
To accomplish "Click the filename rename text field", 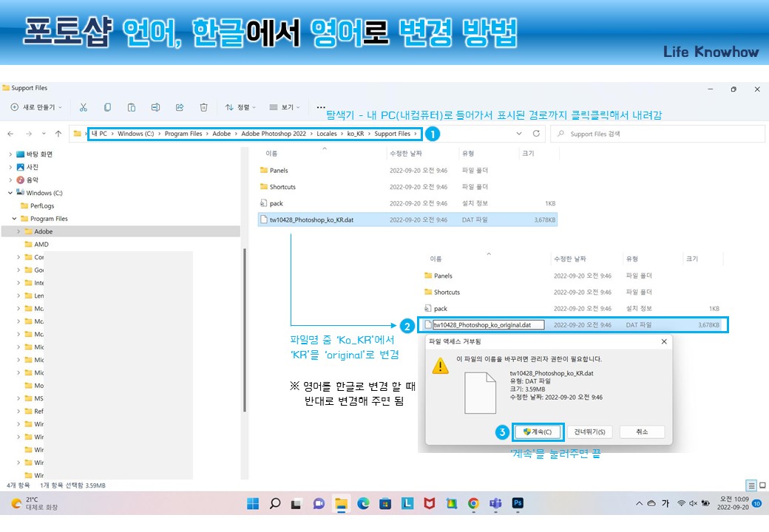I will (489, 325).
